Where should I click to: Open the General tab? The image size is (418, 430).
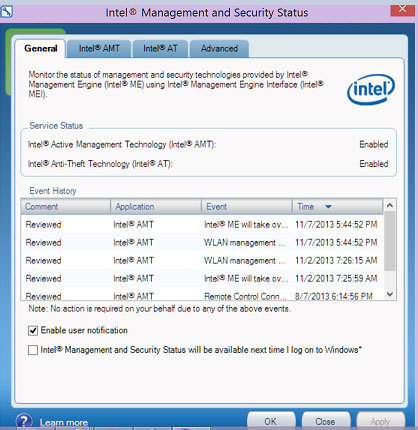pyautogui.click(x=41, y=48)
